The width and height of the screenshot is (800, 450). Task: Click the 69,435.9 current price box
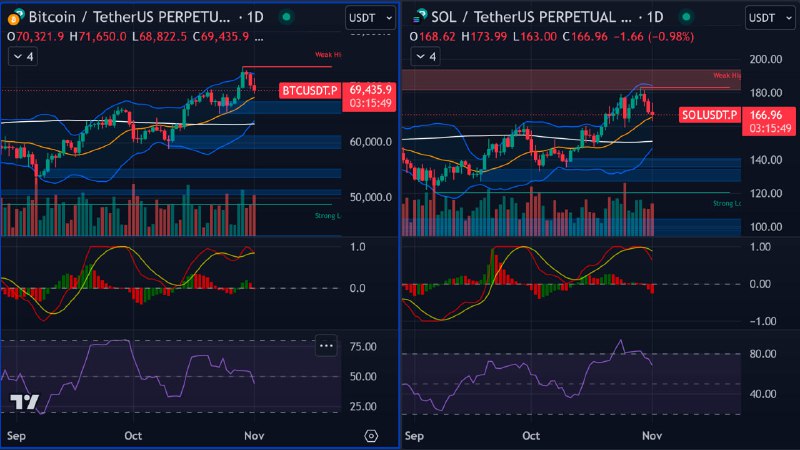coord(370,96)
